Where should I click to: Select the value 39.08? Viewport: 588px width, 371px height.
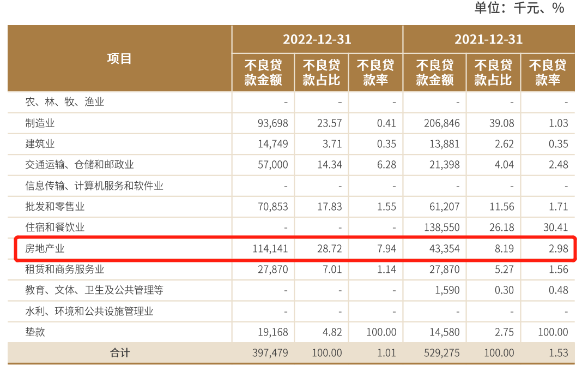(502, 123)
